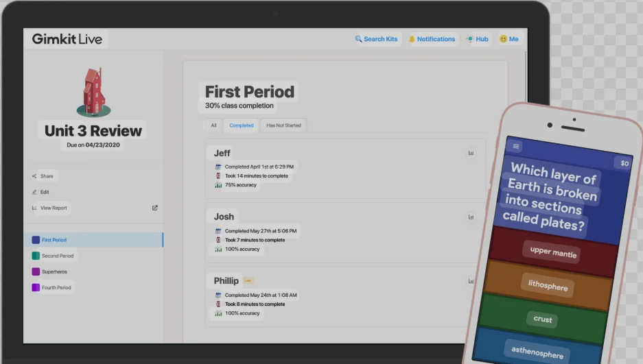The image size is (643, 364).
Task: Click the $0 balance on the phone
Action: pyautogui.click(x=624, y=163)
